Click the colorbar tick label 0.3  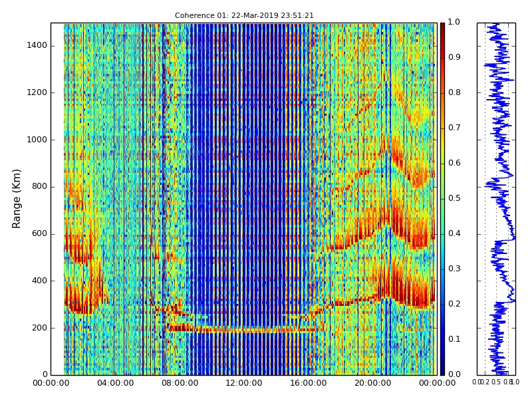click(x=454, y=269)
